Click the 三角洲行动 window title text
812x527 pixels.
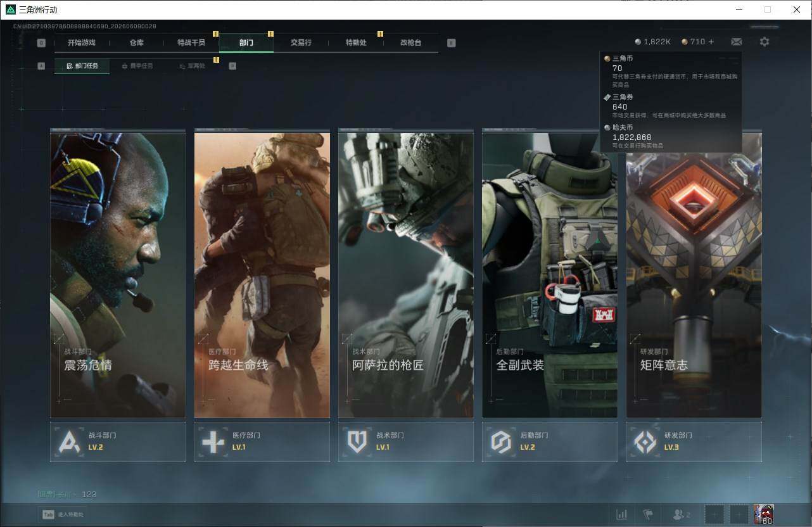point(38,10)
